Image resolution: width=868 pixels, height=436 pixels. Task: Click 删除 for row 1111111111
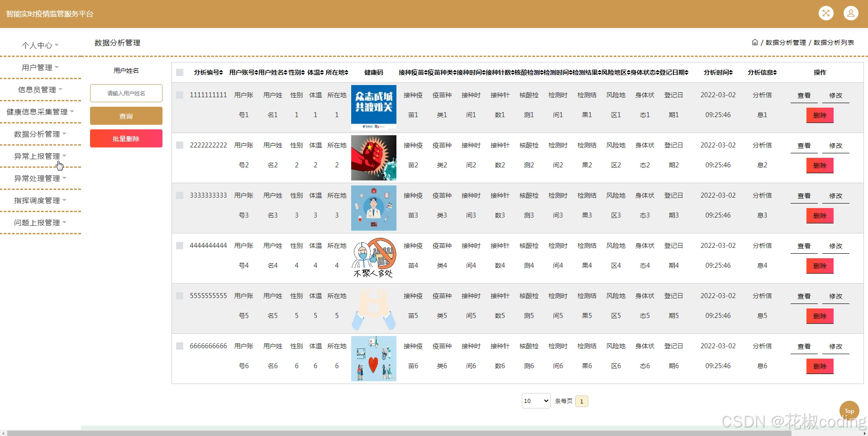820,115
